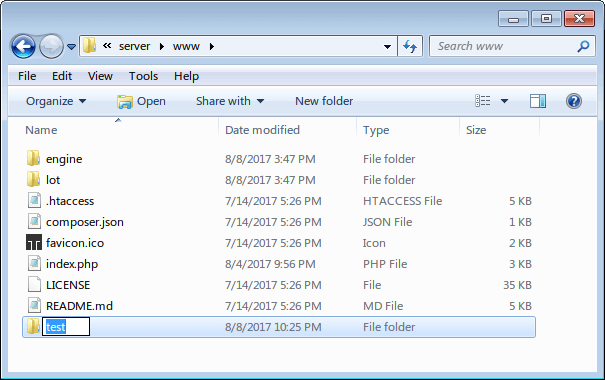Click HTACCESS File type cell
Viewport: 605px width, 380px height.
coord(402,201)
